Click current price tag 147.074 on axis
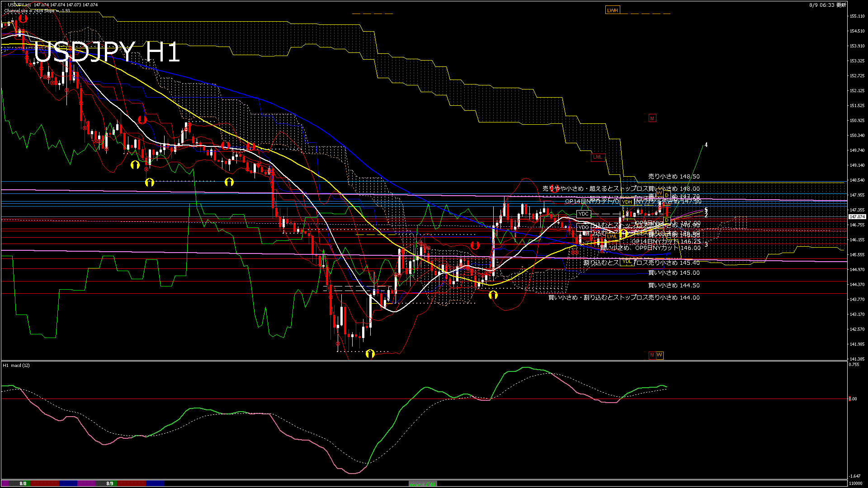Screen dimensions: 868x488 pyautogui.click(x=857, y=217)
